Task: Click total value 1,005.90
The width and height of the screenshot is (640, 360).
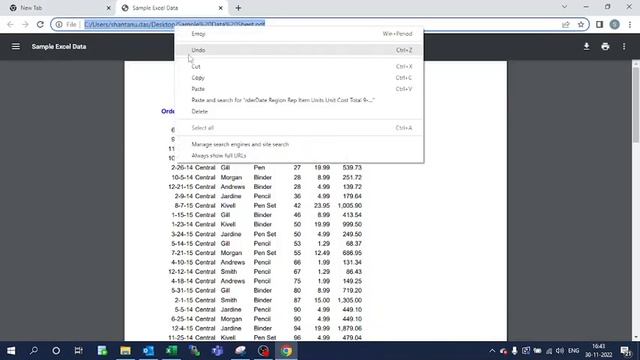Action: pos(350,206)
